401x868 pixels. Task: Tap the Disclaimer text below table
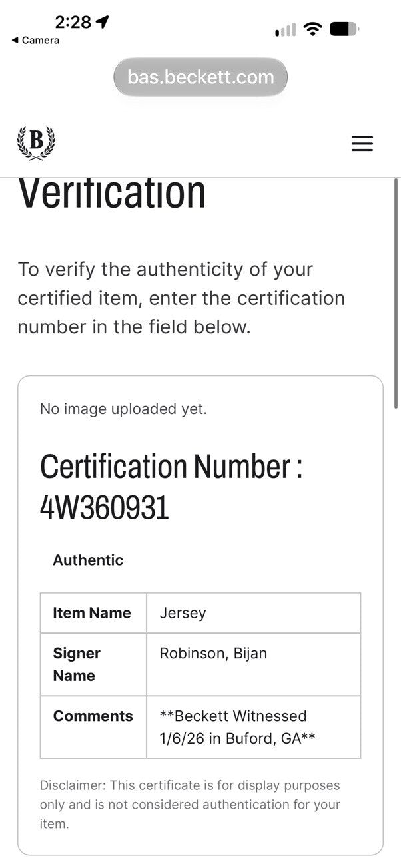click(190, 805)
